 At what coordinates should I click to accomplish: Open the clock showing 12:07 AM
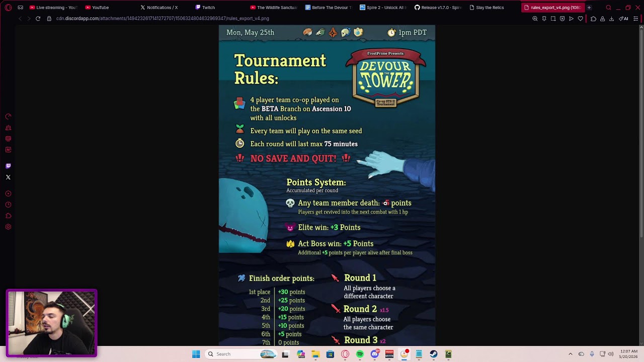[629, 354]
